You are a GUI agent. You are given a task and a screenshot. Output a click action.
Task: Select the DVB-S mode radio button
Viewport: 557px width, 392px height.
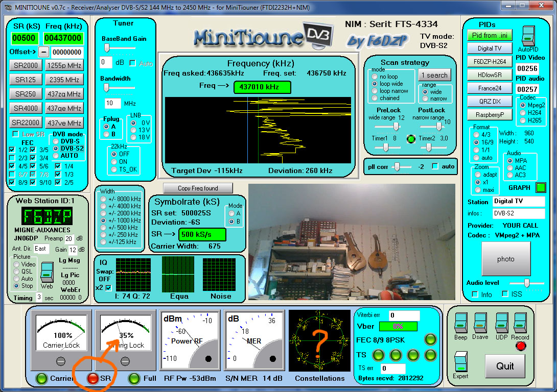pyautogui.click(x=56, y=141)
